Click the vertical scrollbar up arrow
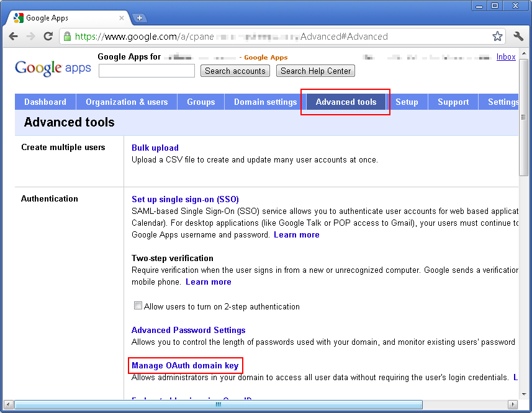The height and width of the screenshot is (413, 532). tap(524, 53)
